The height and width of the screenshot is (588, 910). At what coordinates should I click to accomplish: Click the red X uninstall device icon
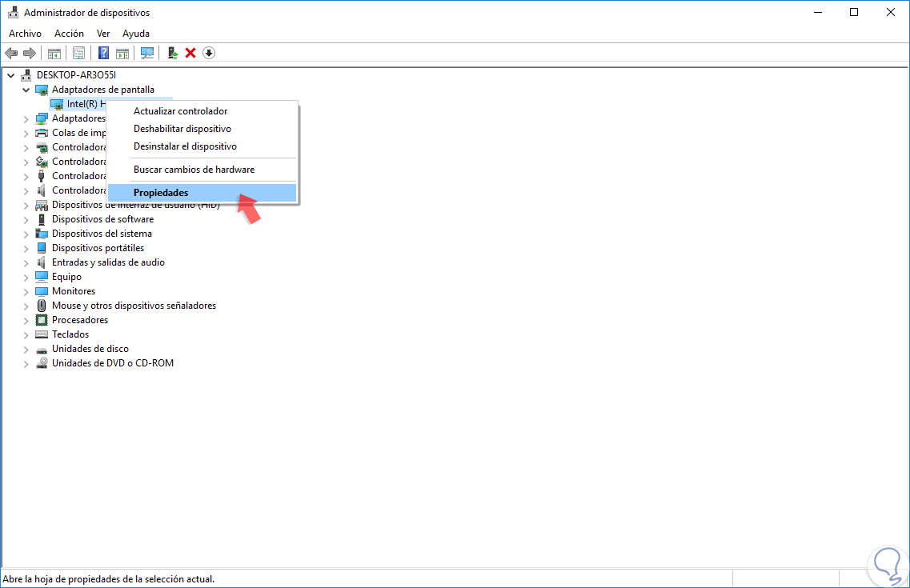pyautogui.click(x=190, y=54)
